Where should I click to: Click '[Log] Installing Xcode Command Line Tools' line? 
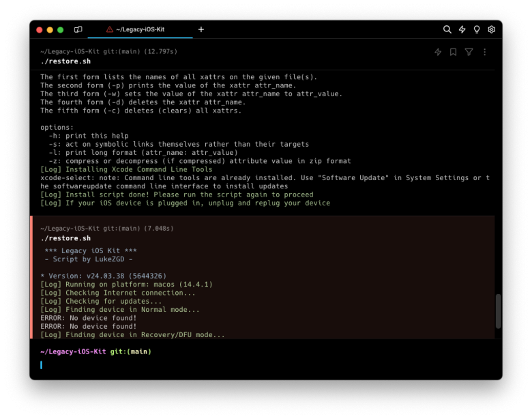126,169
